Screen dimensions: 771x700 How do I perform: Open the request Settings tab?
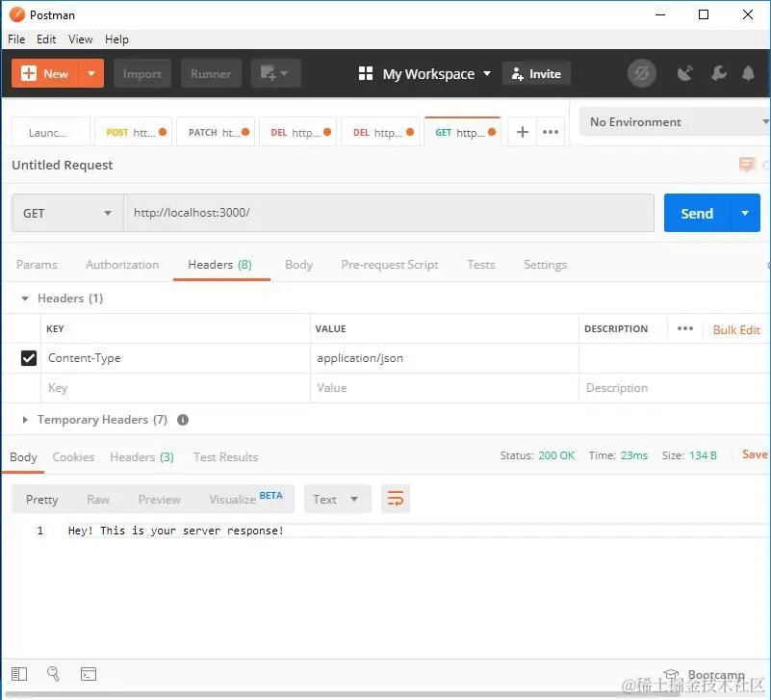tap(545, 265)
